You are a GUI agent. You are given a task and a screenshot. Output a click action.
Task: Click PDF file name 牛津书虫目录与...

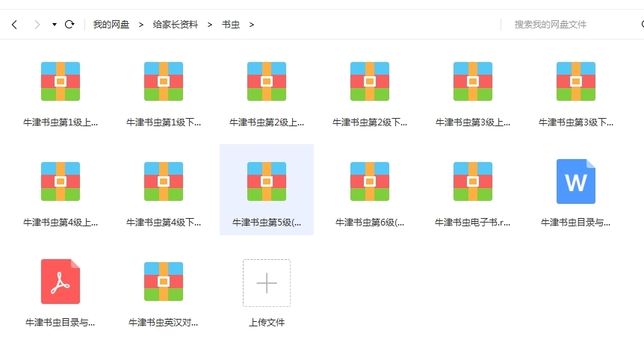pyautogui.click(x=61, y=323)
